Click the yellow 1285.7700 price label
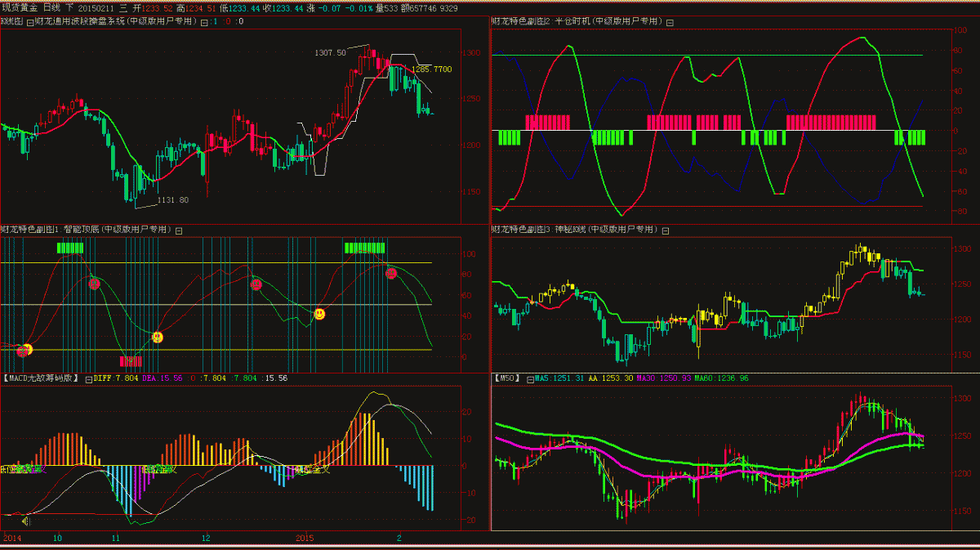The height and width of the screenshot is (550, 980). pyautogui.click(x=431, y=69)
